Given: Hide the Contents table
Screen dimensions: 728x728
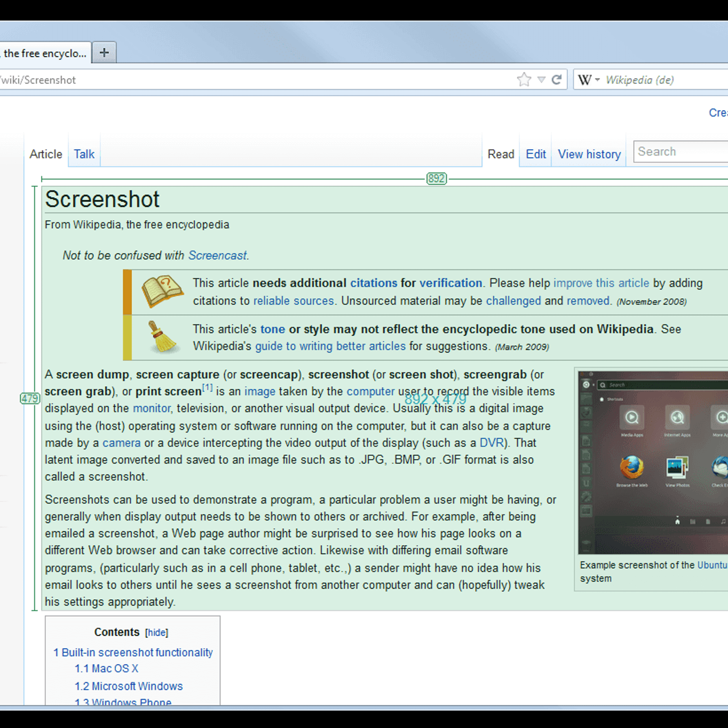Looking at the screenshot, I should [x=157, y=632].
